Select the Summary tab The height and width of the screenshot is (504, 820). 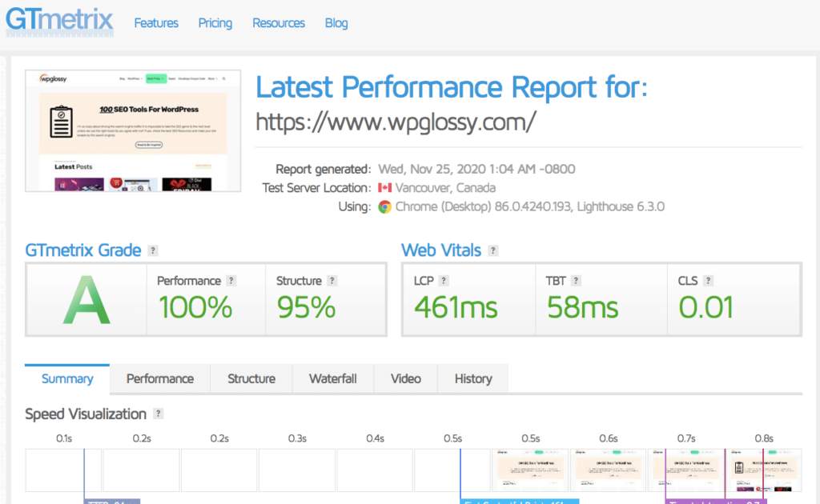tap(67, 378)
